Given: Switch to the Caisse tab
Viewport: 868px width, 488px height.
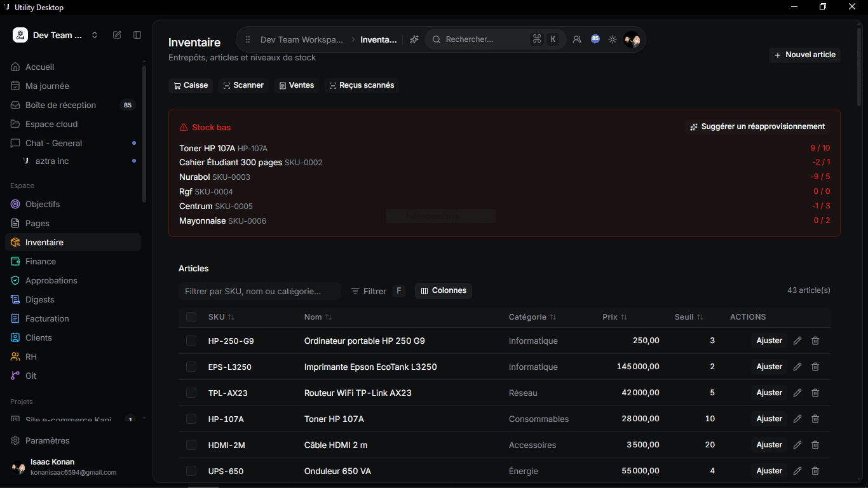Looking at the screenshot, I should point(191,85).
